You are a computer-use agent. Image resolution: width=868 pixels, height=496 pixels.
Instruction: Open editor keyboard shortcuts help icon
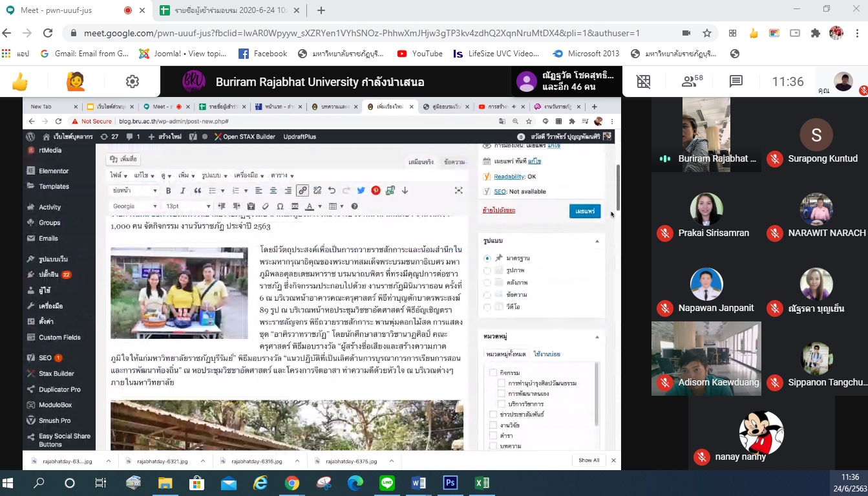pos(354,206)
